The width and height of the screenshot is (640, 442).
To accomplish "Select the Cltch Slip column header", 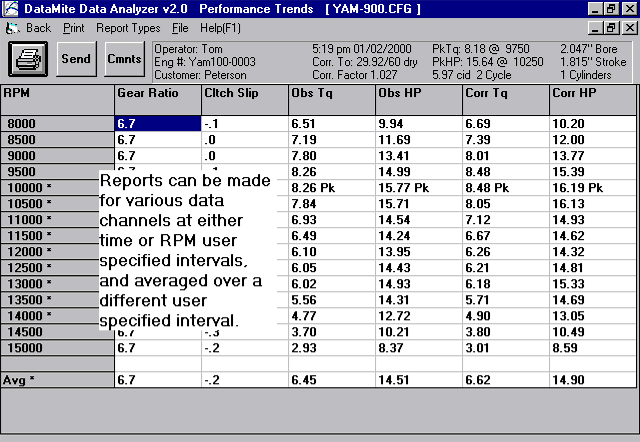I will (245, 100).
